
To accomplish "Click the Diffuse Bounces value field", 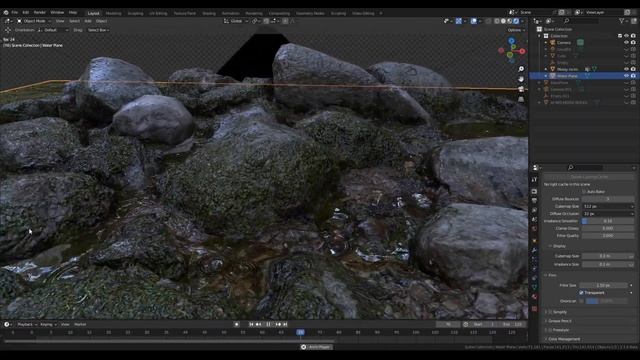I will [608, 199].
